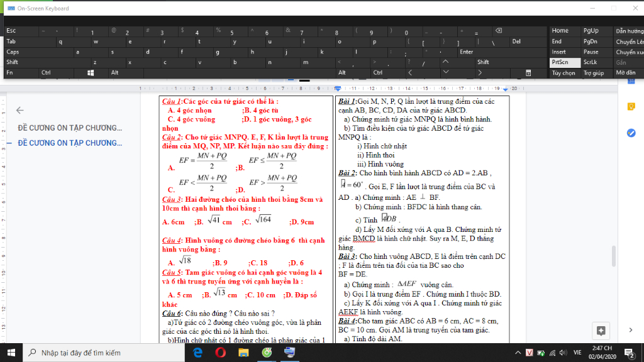This screenshot has height=362, width=644.
Task: Click the Dẫn hướng navigation key
Action: [x=628, y=31]
